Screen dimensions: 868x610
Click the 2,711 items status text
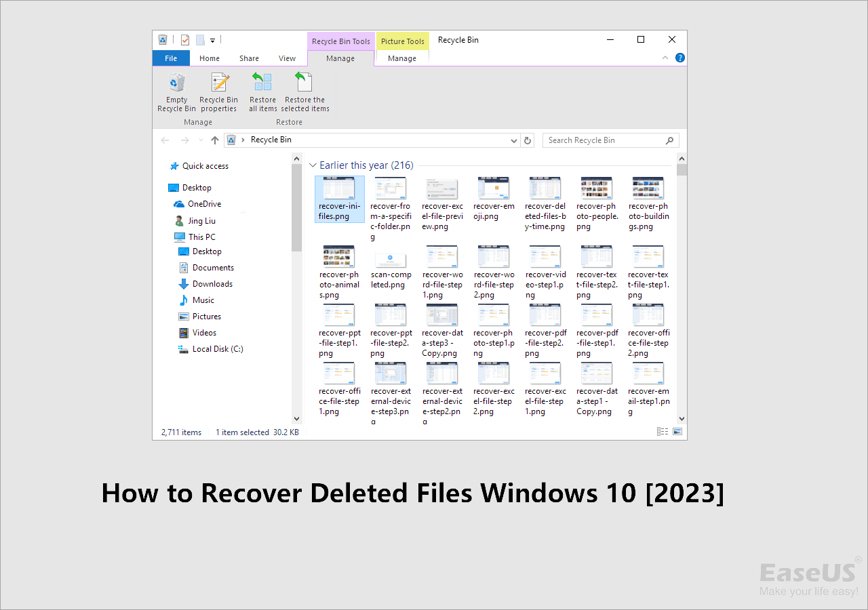coord(181,432)
